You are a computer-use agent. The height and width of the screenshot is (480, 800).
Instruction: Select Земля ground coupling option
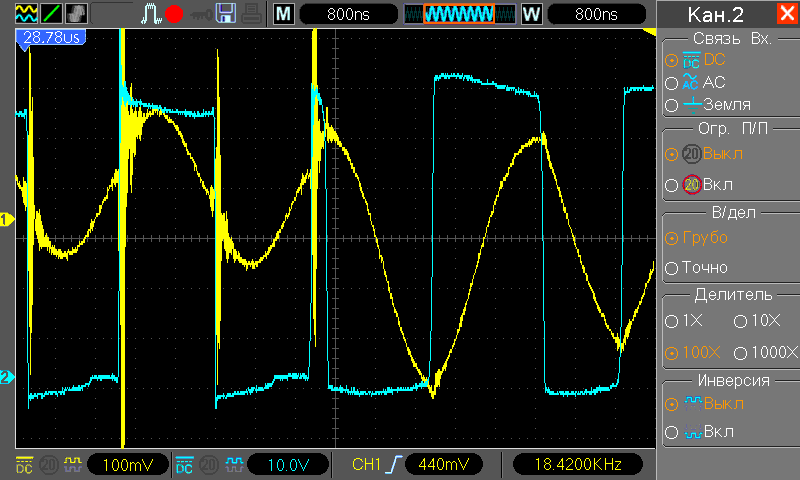click(x=708, y=105)
